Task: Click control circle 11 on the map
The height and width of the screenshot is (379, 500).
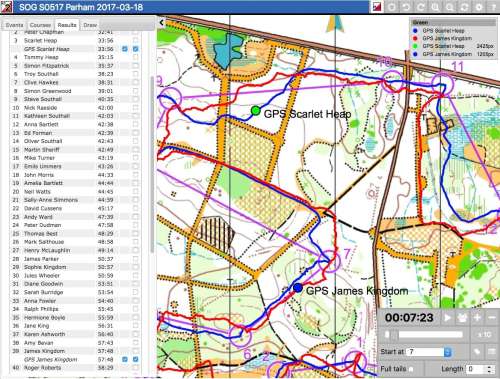Action: (x=443, y=84)
